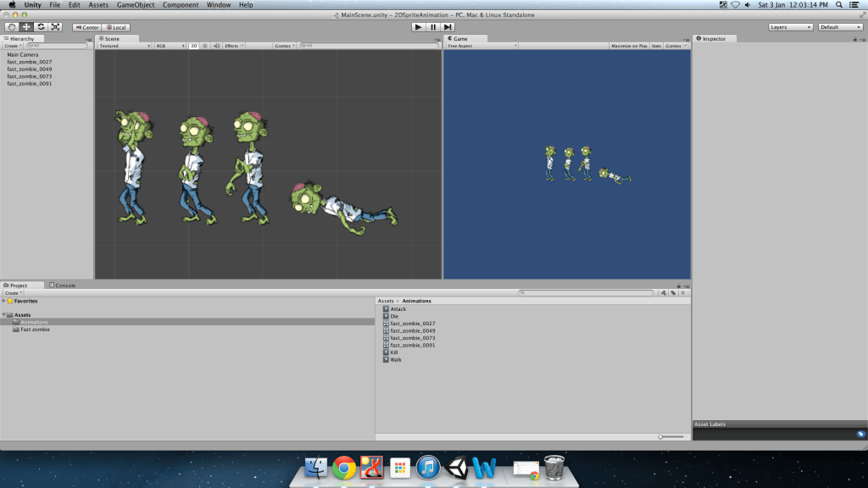Click fast_zombie_0073 animator controller icon in Project

386,338
